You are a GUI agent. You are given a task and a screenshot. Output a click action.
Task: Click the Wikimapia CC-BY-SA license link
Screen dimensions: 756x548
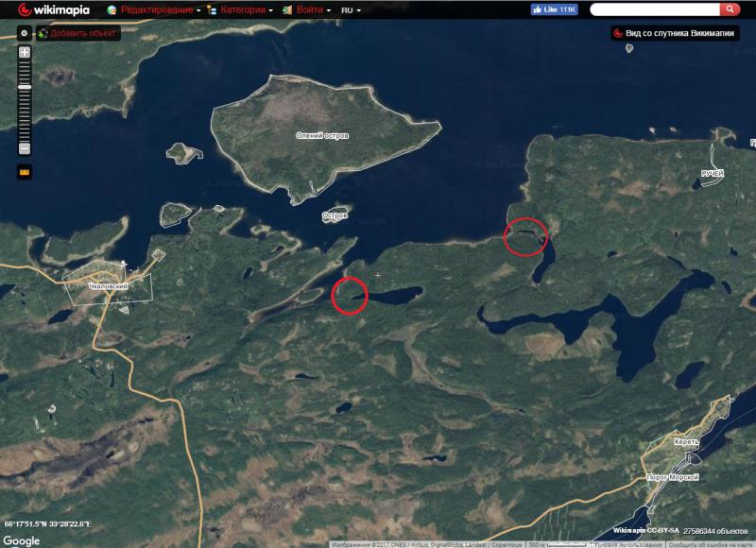click(x=645, y=531)
